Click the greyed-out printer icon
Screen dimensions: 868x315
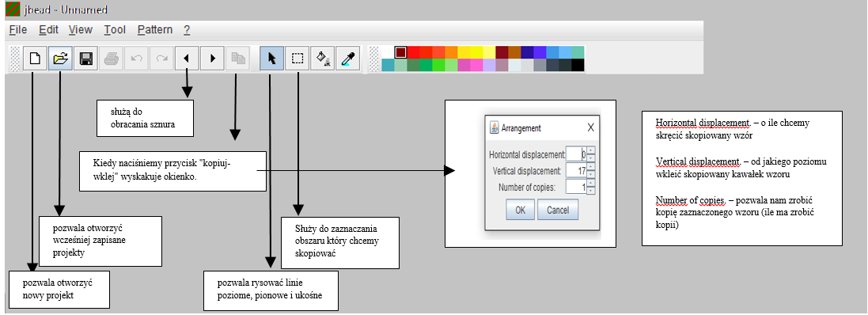click(x=111, y=58)
